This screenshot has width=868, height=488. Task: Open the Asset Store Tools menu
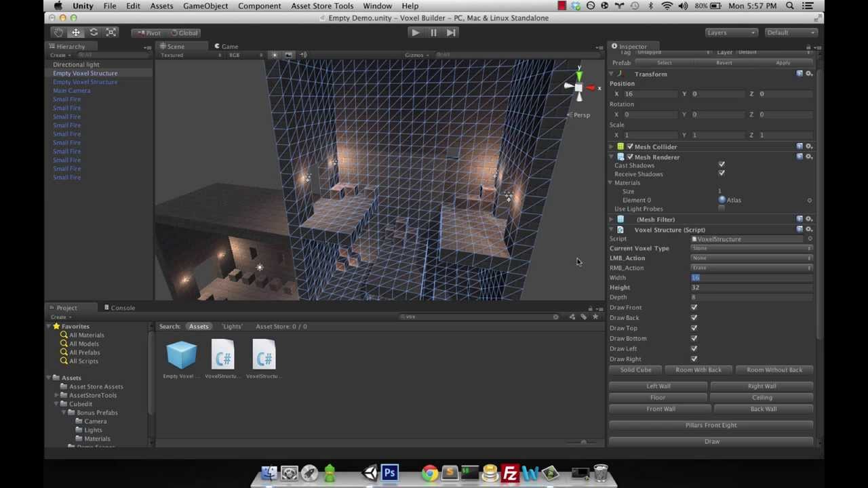322,6
